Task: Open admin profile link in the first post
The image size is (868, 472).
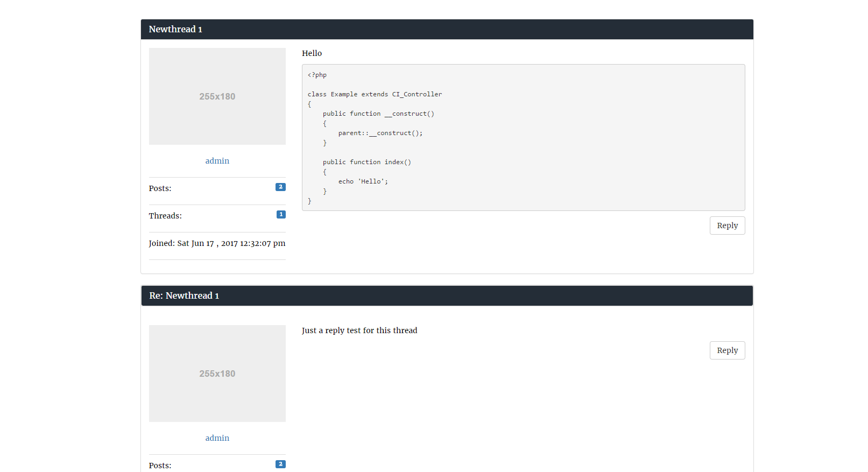Action: point(217,161)
